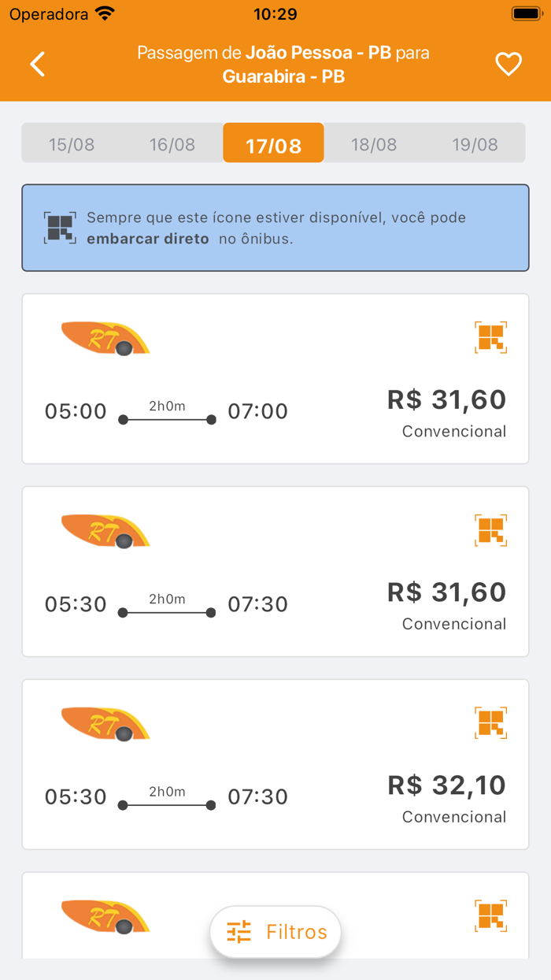Switch to the 19/08 date
This screenshot has width=551, height=980.
click(475, 143)
